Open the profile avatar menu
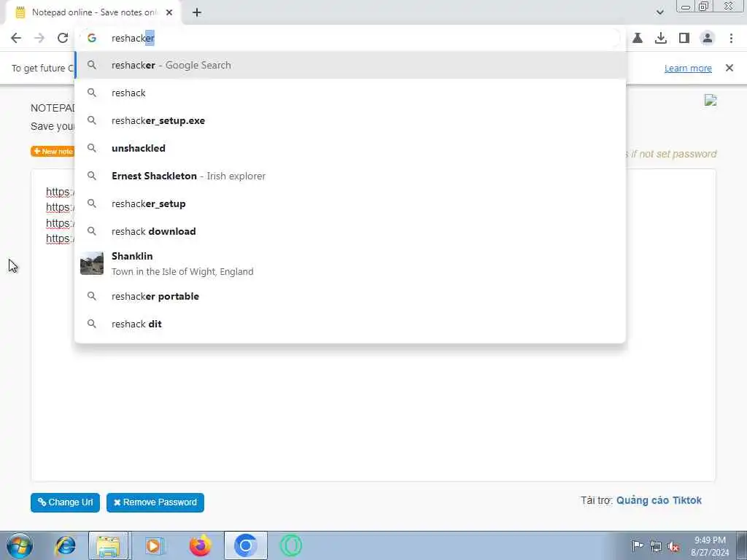The width and height of the screenshot is (747, 560). pyautogui.click(x=708, y=38)
